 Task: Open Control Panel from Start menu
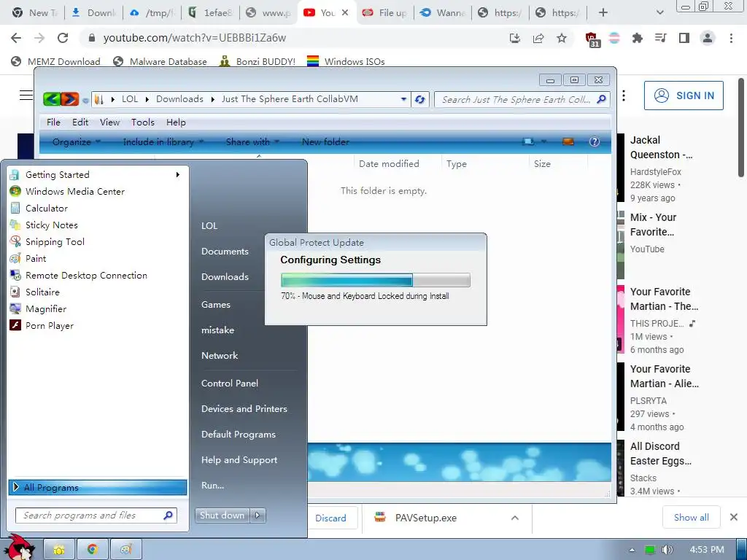[x=230, y=384]
